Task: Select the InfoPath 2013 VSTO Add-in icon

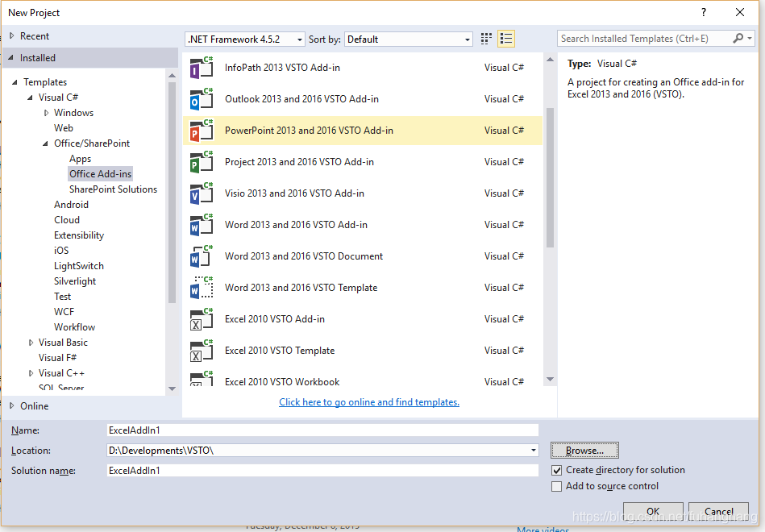Action: [201, 68]
